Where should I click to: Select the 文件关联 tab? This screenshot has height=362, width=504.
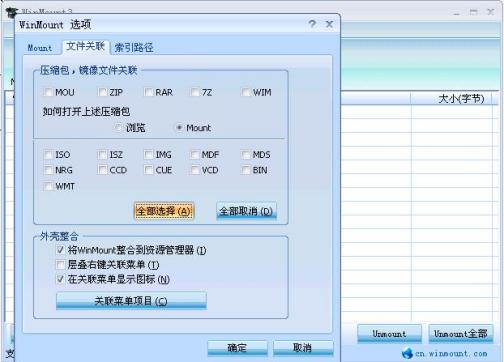click(x=86, y=46)
